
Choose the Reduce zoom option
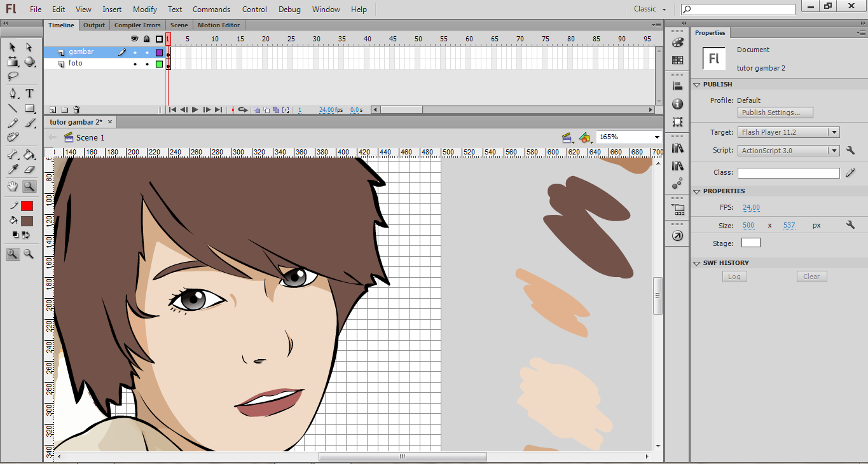29,254
